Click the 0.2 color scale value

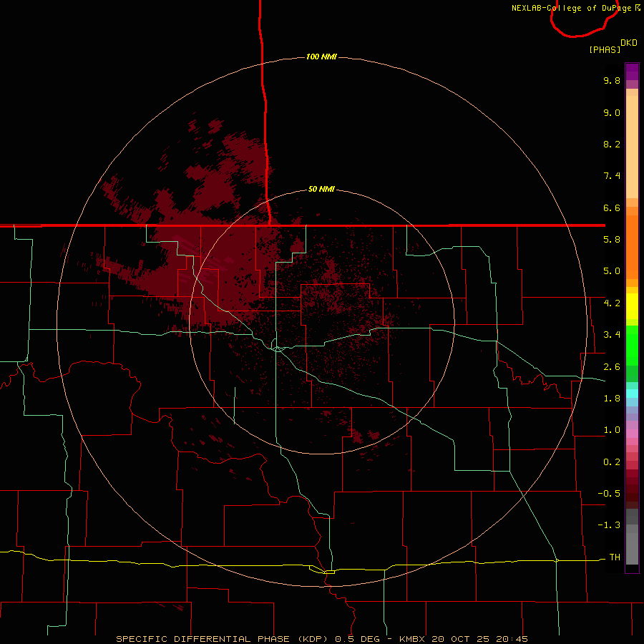click(612, 462)
